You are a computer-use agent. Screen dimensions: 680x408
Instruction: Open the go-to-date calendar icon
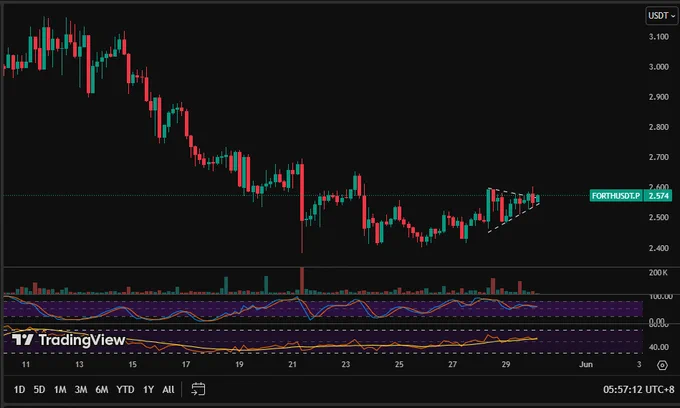click(198, 389)
